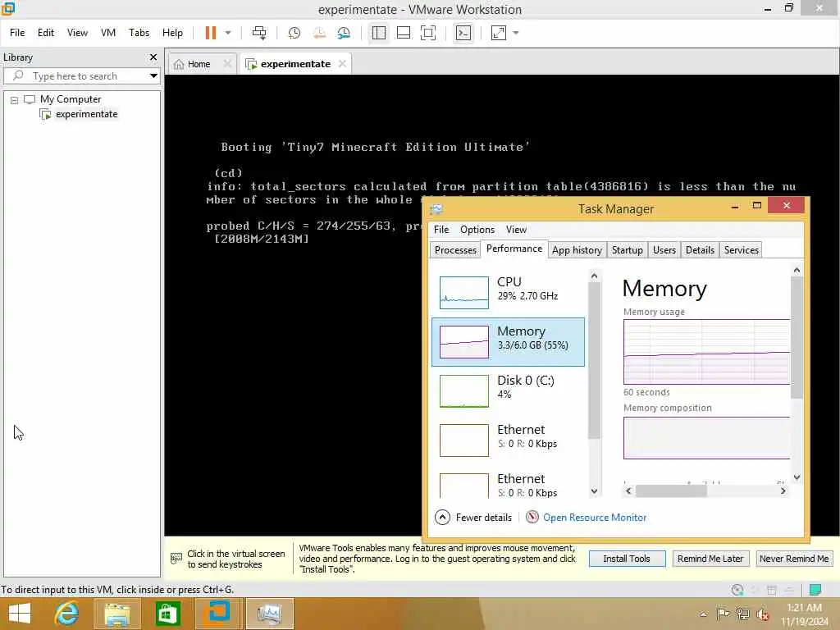Switch to the Users tab

click(x=664, y=250)
